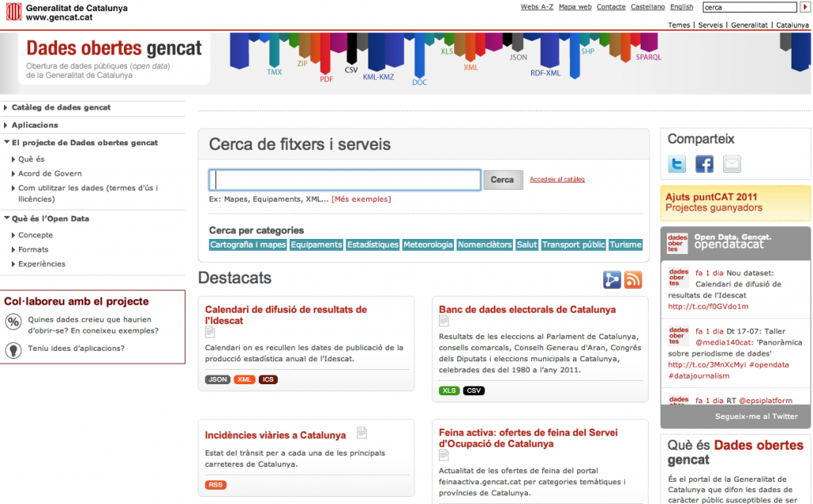Switch language to English
813x504 pixels.
(x=681, y=6)
